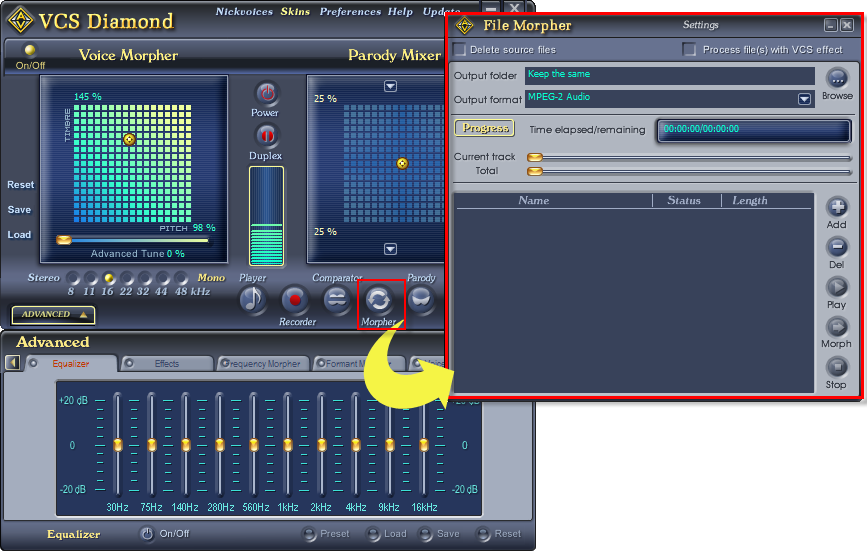Click Del to remove file
The image size is (867, 551).
837,247
